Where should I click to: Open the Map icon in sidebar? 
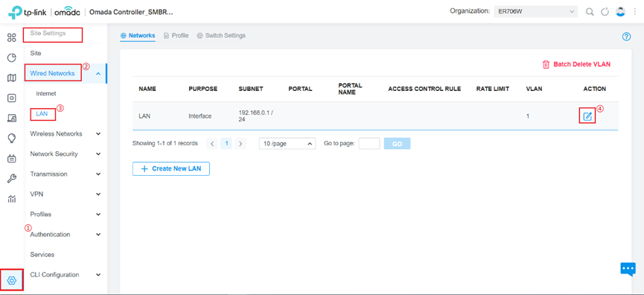12,77
